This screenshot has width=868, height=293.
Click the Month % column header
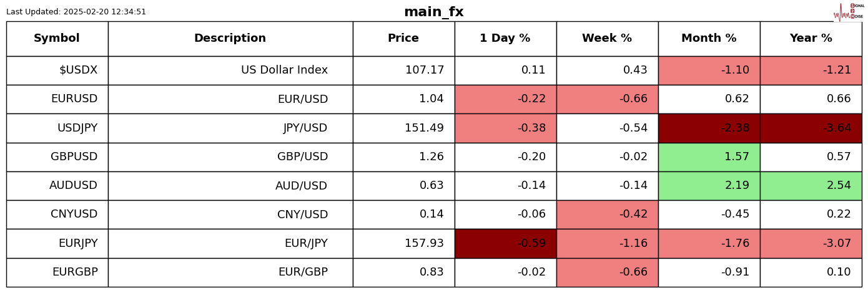(x=709, y=39)
